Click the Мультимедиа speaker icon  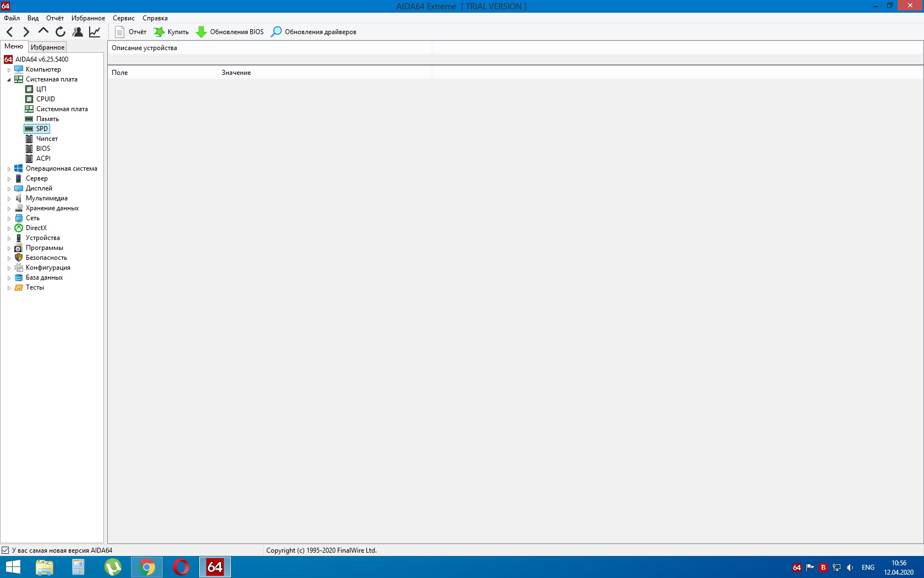(19, 198)
